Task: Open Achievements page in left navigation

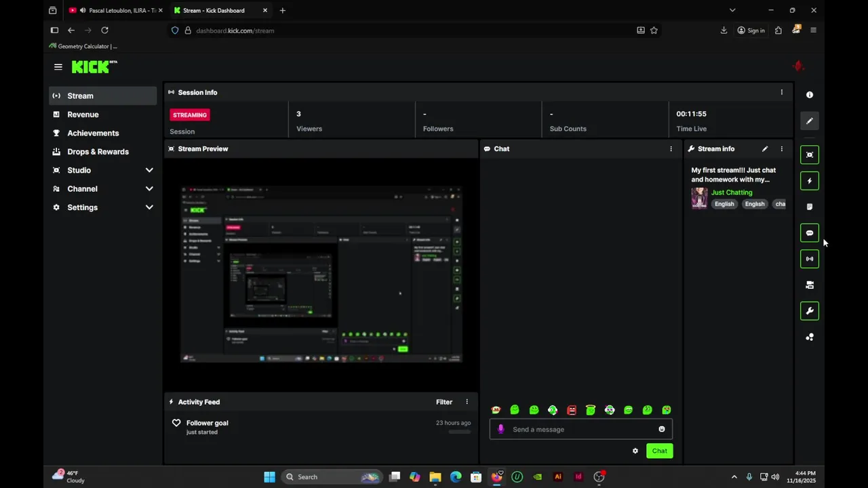Action: (103, 133)
